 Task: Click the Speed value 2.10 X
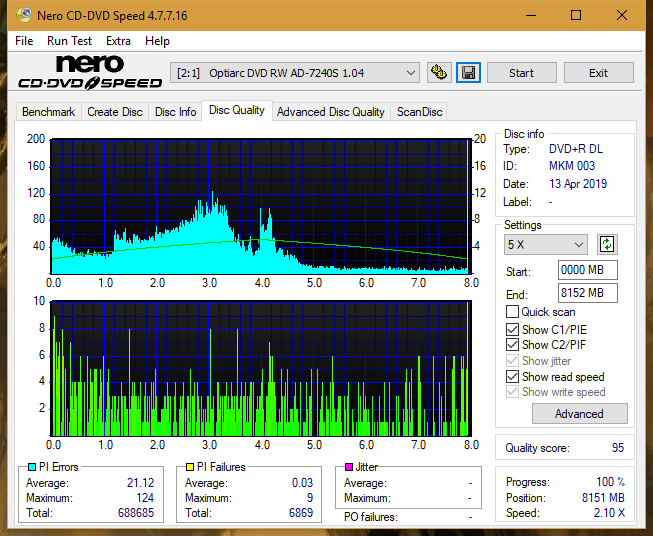tap(609, 513)
